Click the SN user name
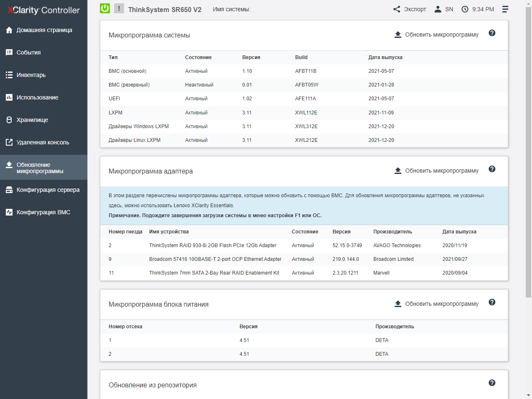532x399 pixels. [x=449, y=9]
